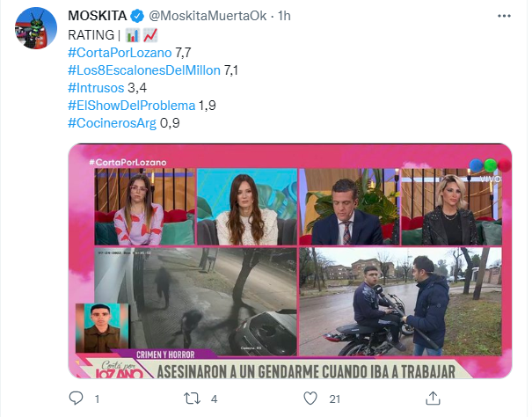
Task: Open the share icon for this tweet
Action: click(433, 398)
